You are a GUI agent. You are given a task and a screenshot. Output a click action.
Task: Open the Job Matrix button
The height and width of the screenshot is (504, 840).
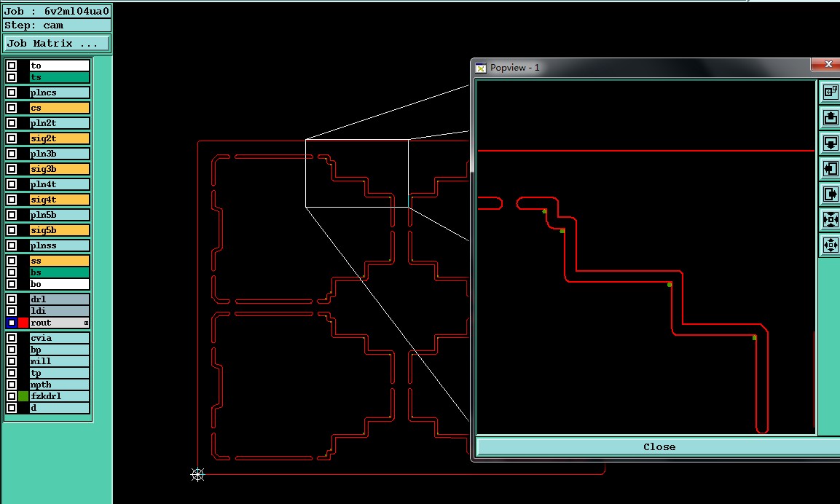[x=57, y=44]
